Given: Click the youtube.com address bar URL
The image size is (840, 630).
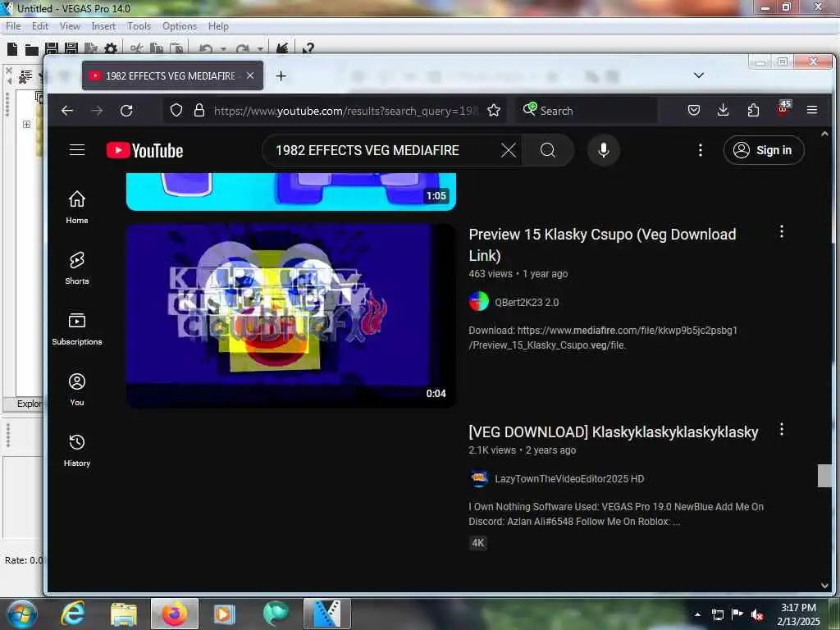Looking at the screenshot, I should click(x=346, y=111).
